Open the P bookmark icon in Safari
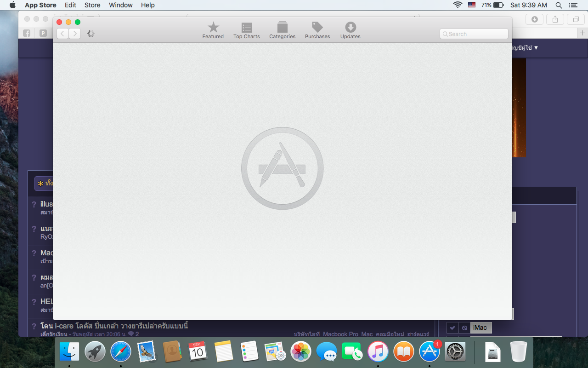The height and width of the screenshot is (368, 588). point(43,33)
